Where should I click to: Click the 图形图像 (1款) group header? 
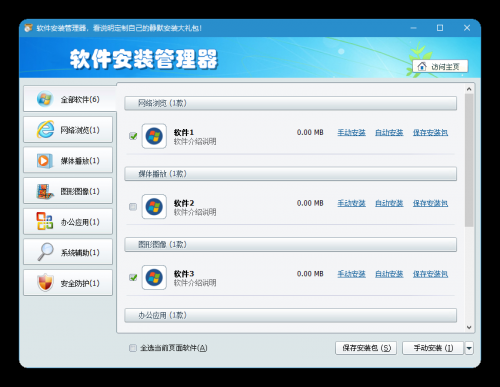[x=290, y=245]
